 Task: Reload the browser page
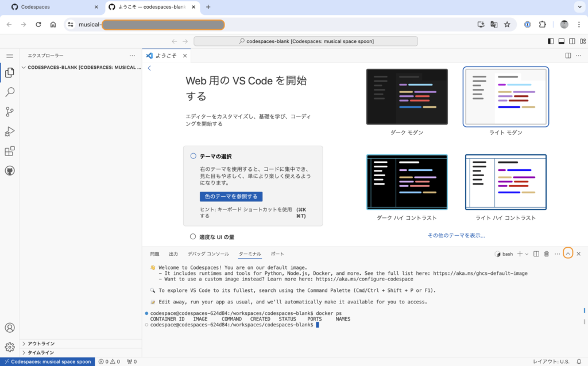(38, 24)
